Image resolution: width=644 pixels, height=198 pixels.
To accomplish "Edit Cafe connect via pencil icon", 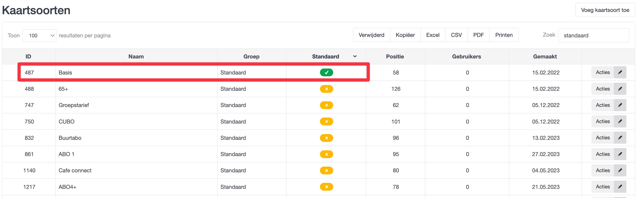I will [x=620, y=170].
